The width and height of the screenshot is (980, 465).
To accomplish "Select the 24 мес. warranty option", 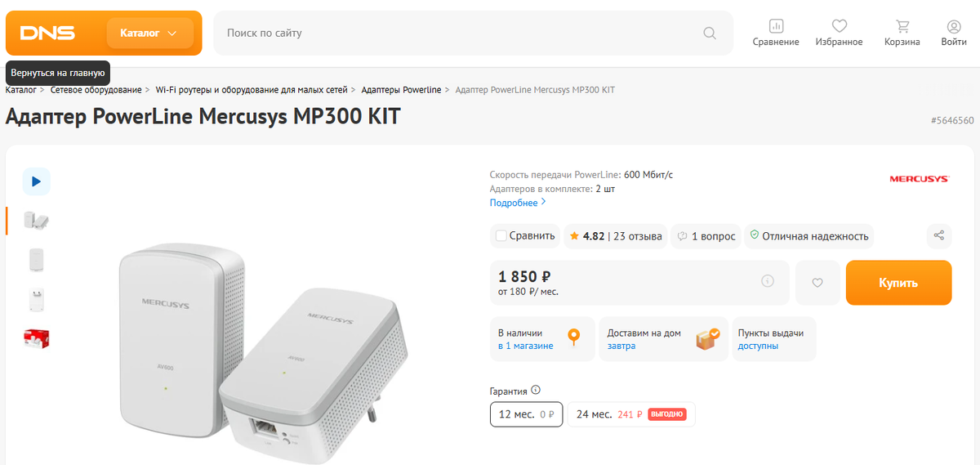I will click(x=630, y=414).
